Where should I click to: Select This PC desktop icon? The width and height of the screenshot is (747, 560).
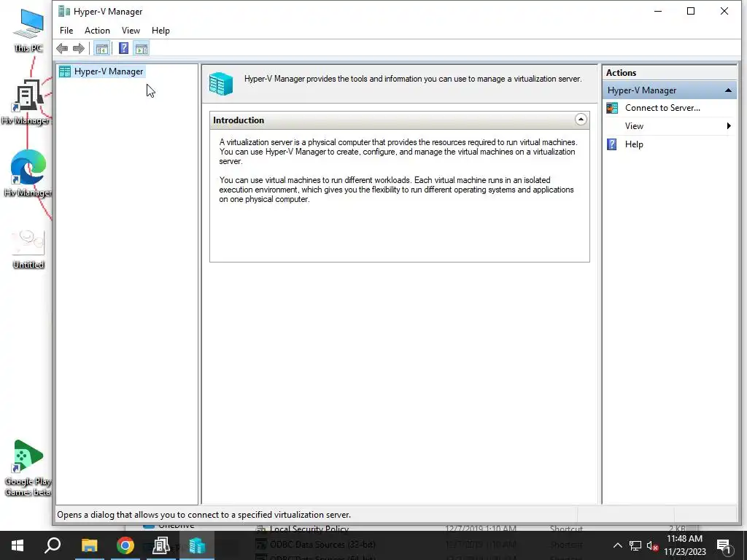coord(28,31)
